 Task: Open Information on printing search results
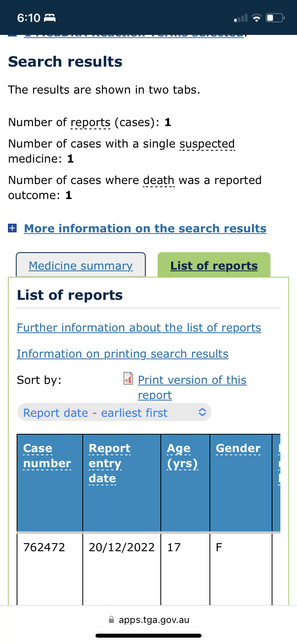point(122,354)
